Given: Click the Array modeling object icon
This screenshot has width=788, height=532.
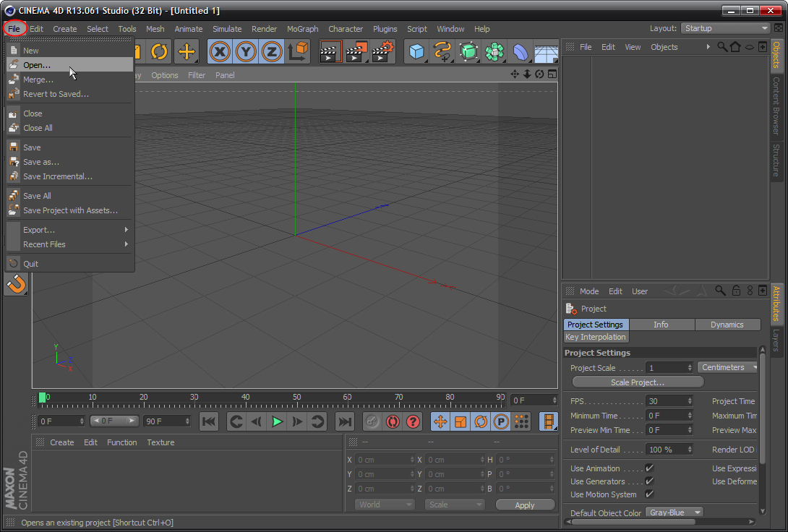Looking at the screenshot, I should pyautogui.click(x=494, y=52).
